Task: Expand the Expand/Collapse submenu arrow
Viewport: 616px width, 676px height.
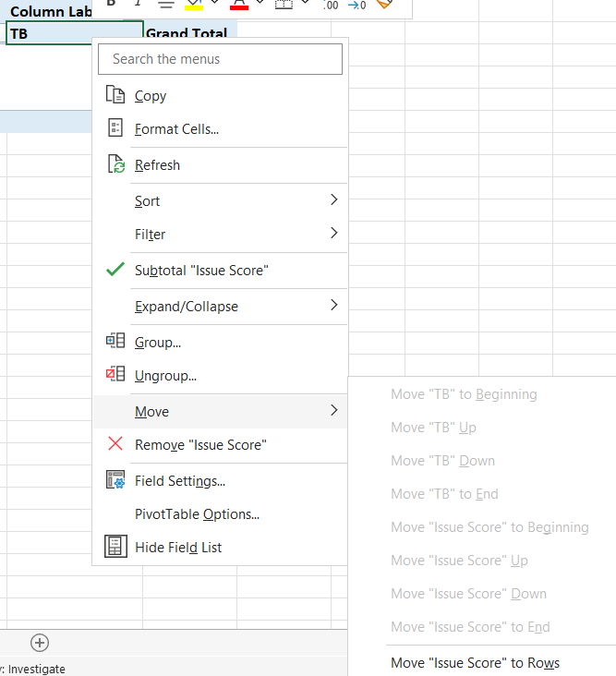Action: pyautogui.click(x=333, y=305)
